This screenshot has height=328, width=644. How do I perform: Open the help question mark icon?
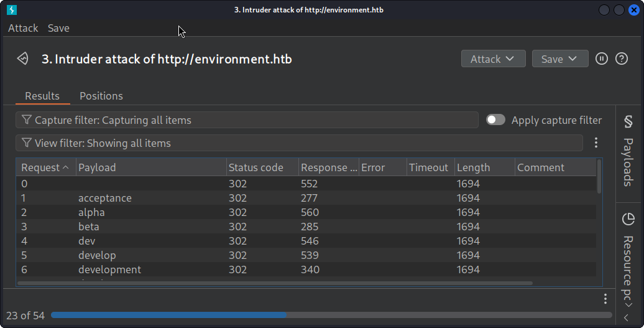click(622, 59)
